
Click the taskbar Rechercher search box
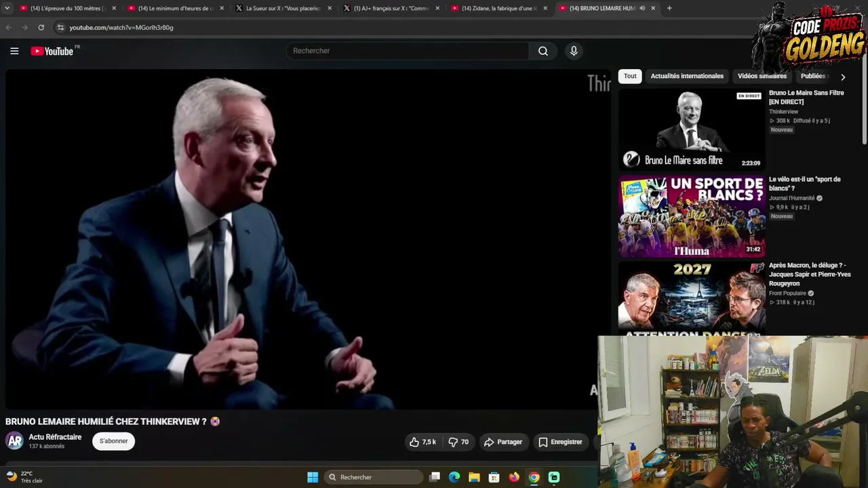[x=374, y=477]
